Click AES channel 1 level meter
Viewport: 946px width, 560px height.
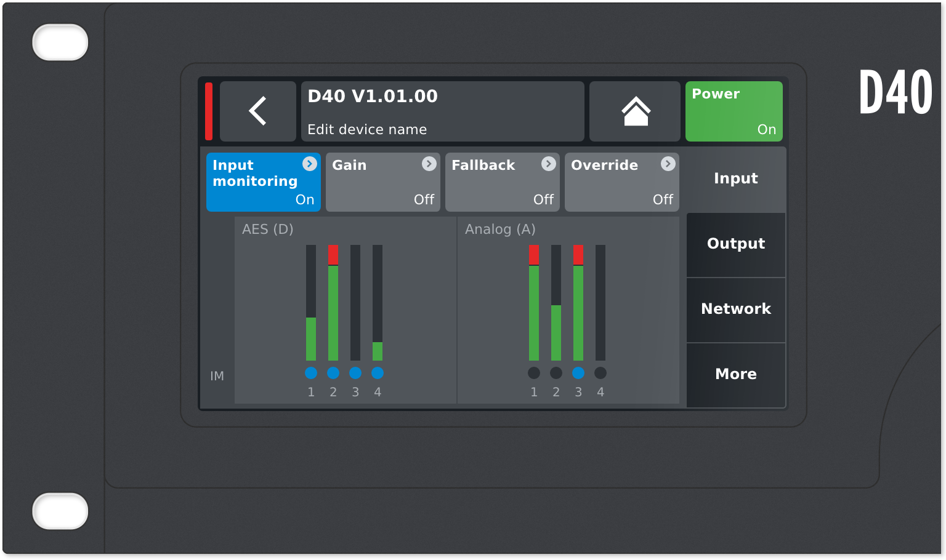tap(311, 303)
